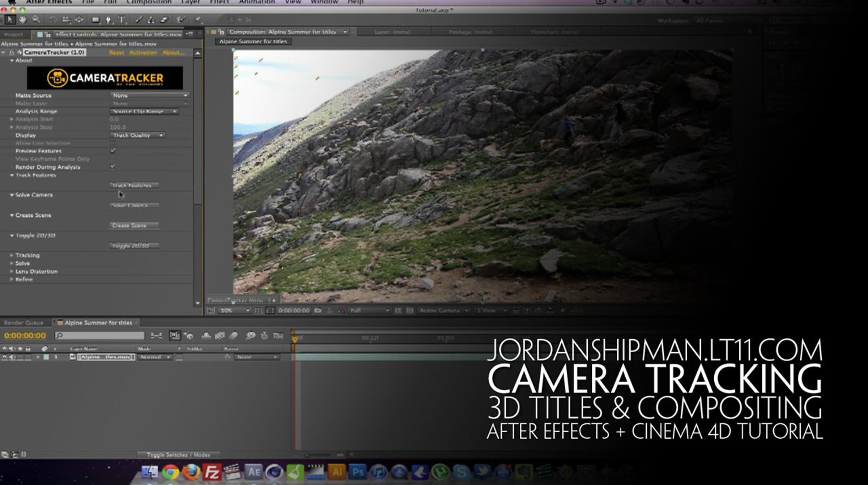Select the Rotation tool
This screenshot has height=485, width=868.
click(x=53, y=20)
